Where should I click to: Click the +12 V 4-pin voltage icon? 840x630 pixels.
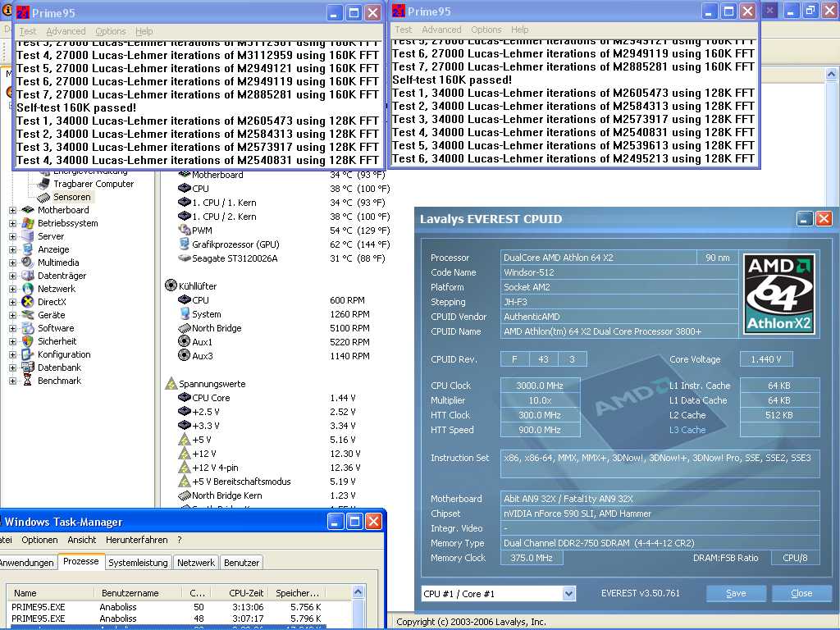tap(185, 467)
